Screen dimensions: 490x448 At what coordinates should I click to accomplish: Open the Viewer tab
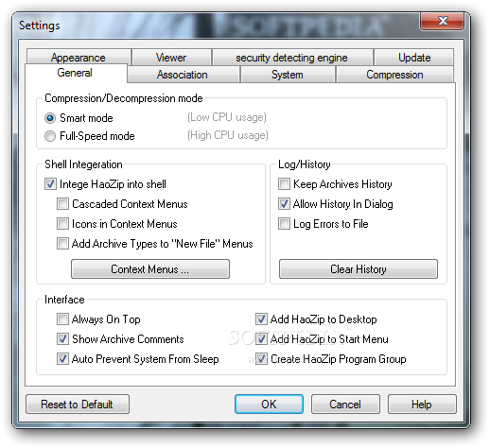(171, 57)
